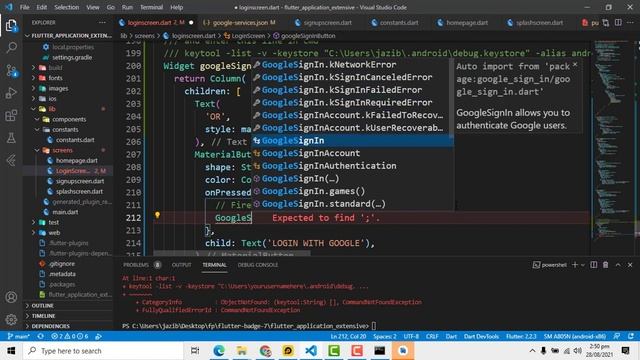Open Explorer panel more actions ellipsis
The height and width of the screenshot is (360, 640).
pyautogui.click(x=102, y=22)
